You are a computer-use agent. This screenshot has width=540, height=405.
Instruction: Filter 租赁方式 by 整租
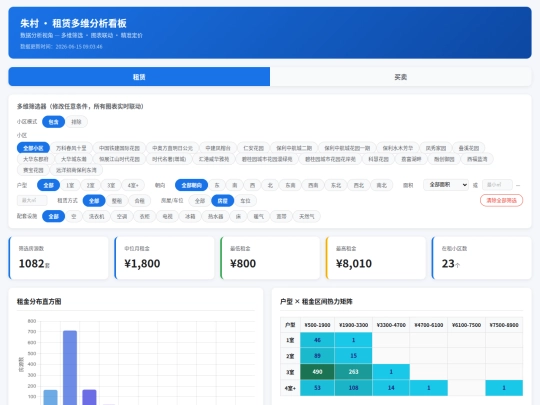[x=117, y=201]
